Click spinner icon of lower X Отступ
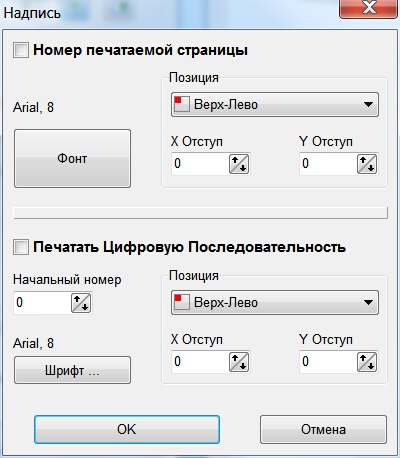 point(239,362)
